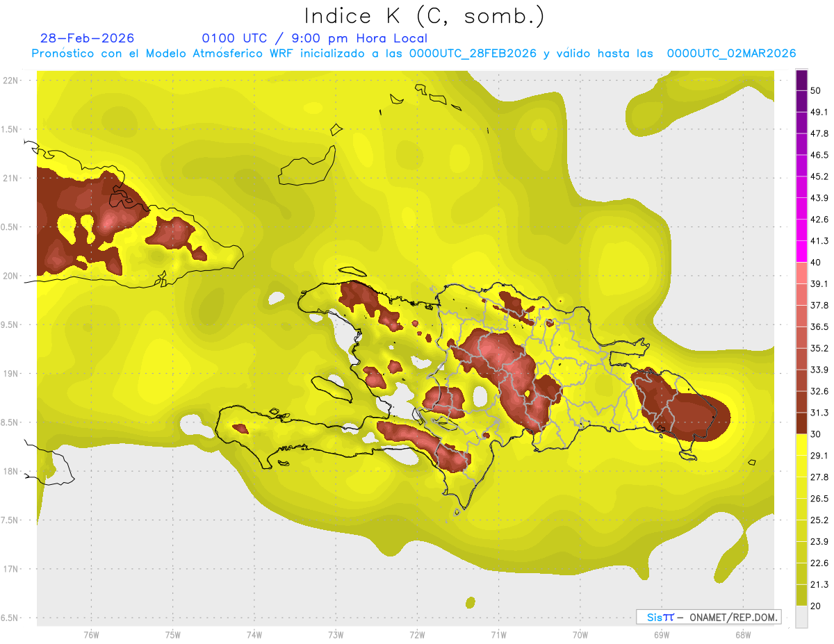Click the colorbar label '33.9'
This screenshot has height=644, width=834.
[819, 370]
